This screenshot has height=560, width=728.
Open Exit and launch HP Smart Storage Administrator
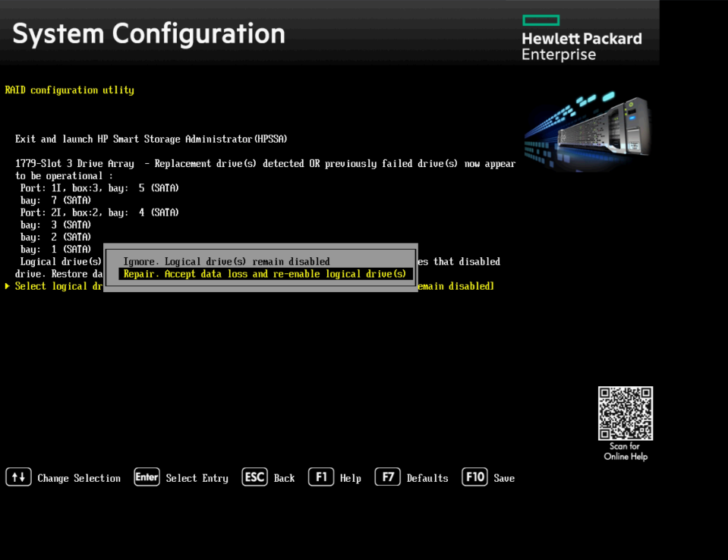pyautogui.click(x=151, y=139)
